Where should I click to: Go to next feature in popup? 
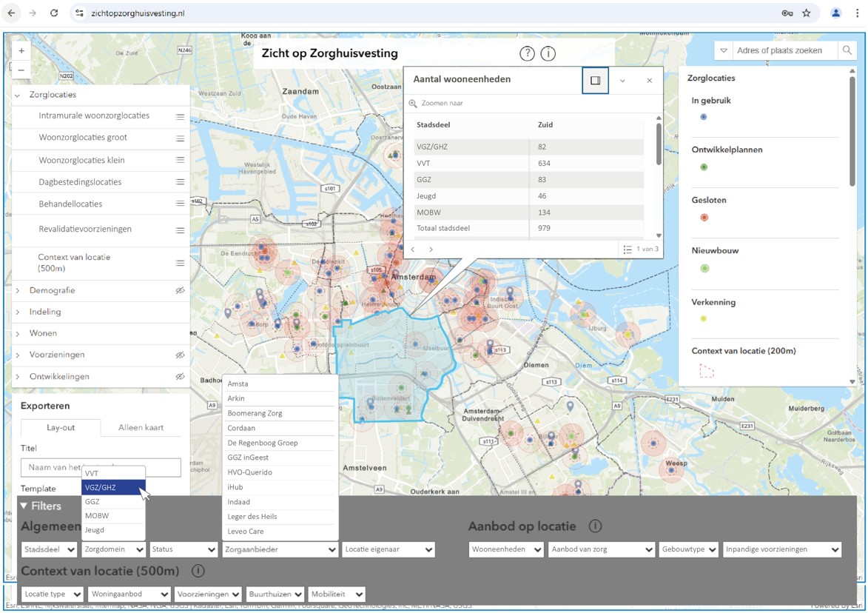click(431, 249)
